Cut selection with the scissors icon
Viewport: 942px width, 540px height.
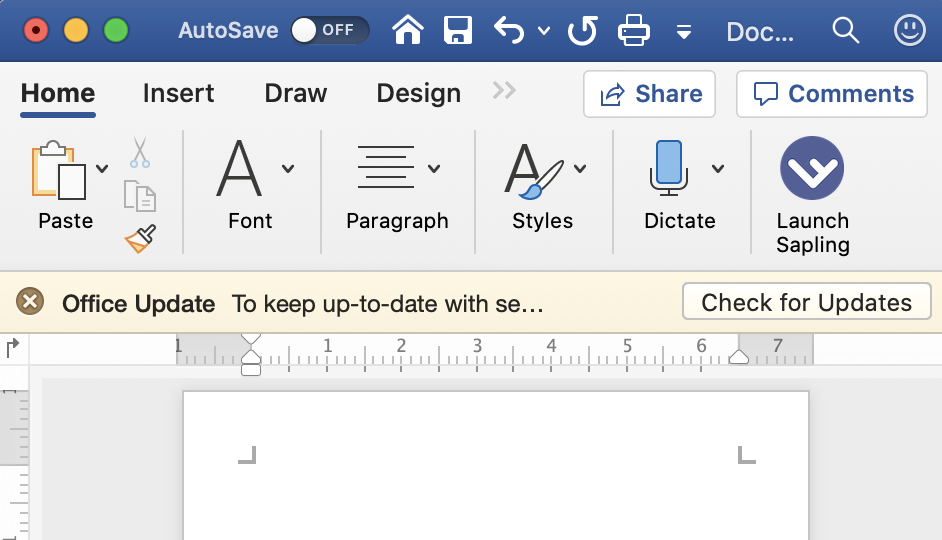pos(140,153)
